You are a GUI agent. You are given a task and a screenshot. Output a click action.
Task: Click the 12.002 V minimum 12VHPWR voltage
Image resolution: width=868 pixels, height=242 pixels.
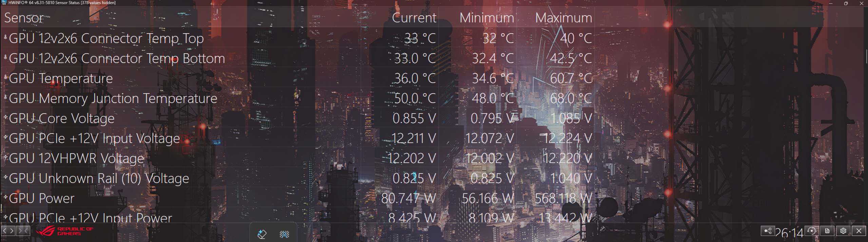coord(489,158)
